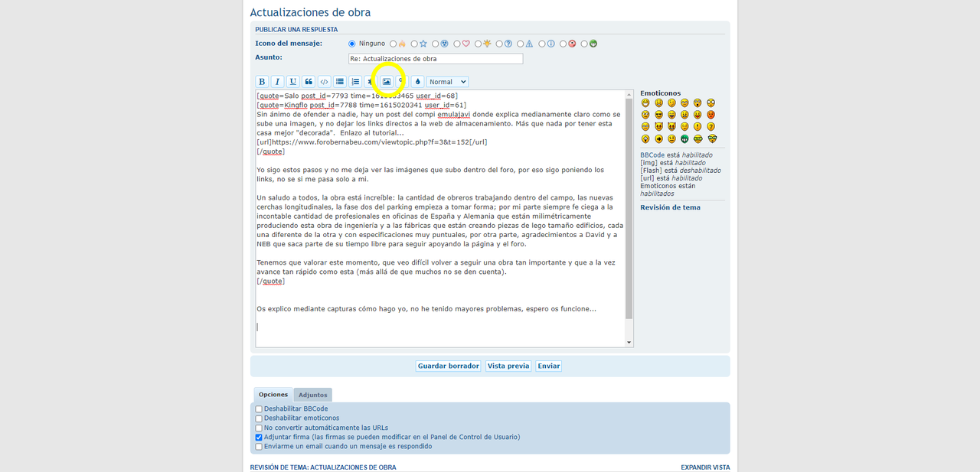This screenshot has height=472, width=980.
Task: Choose the warning triangle message icon
Action: point(520,44)
